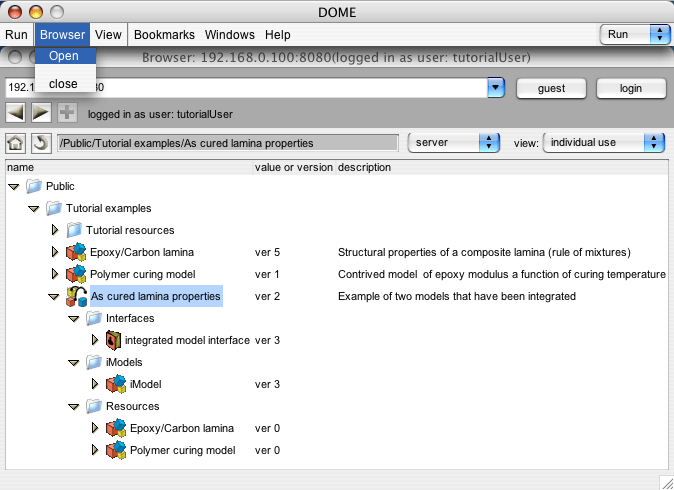Click the Interfaces folder icon
Viewport: 674px width, 490px height.
click(94, 318)
